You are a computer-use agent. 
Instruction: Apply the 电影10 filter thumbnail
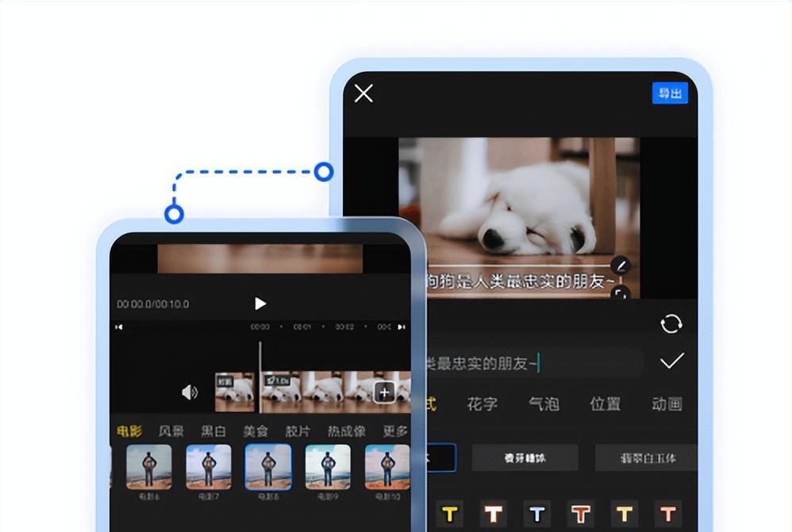387,467
